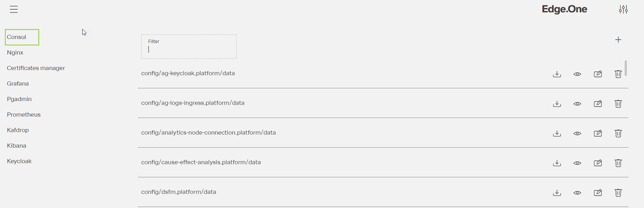Screen dimensions: 644x208
Task: Click the plus icon to add entry
Action: tap(618, 40)
